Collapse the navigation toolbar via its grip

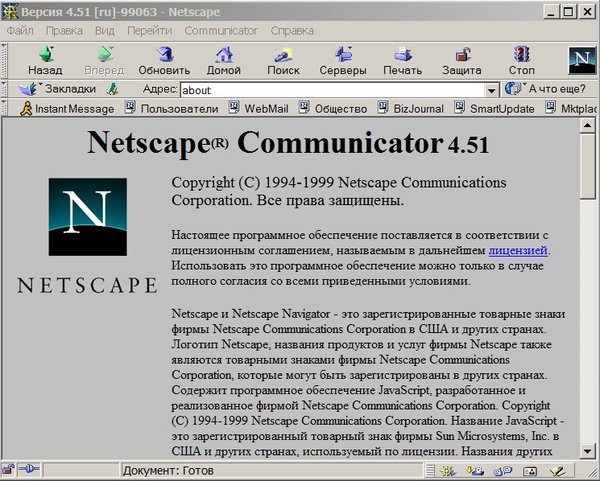(x=4, y=60)
